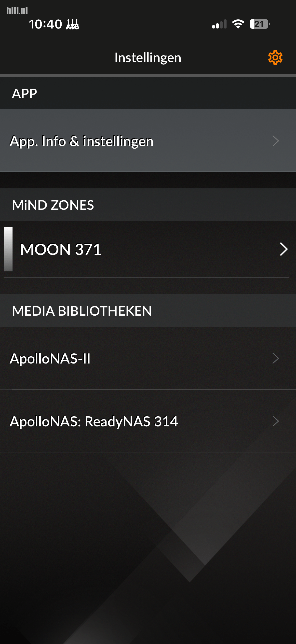Screen dimensions: 296x644
Task: Tap the APP section header
Action: 25,94
